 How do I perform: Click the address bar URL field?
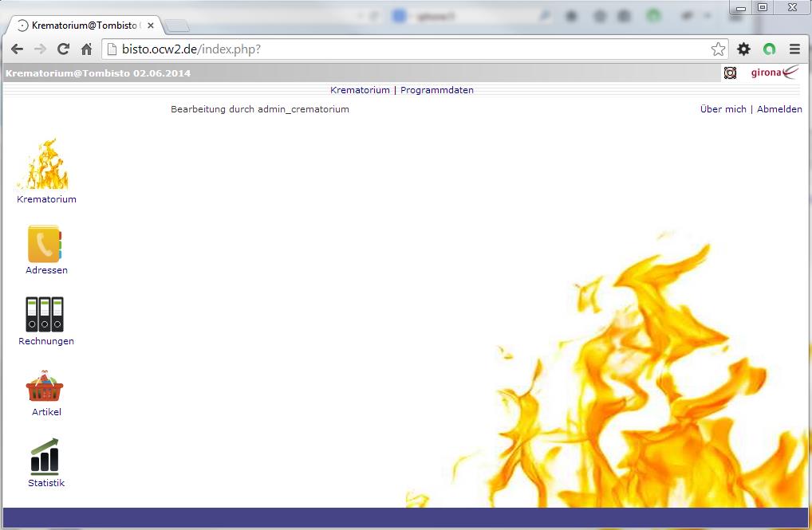tap(399, 49)
